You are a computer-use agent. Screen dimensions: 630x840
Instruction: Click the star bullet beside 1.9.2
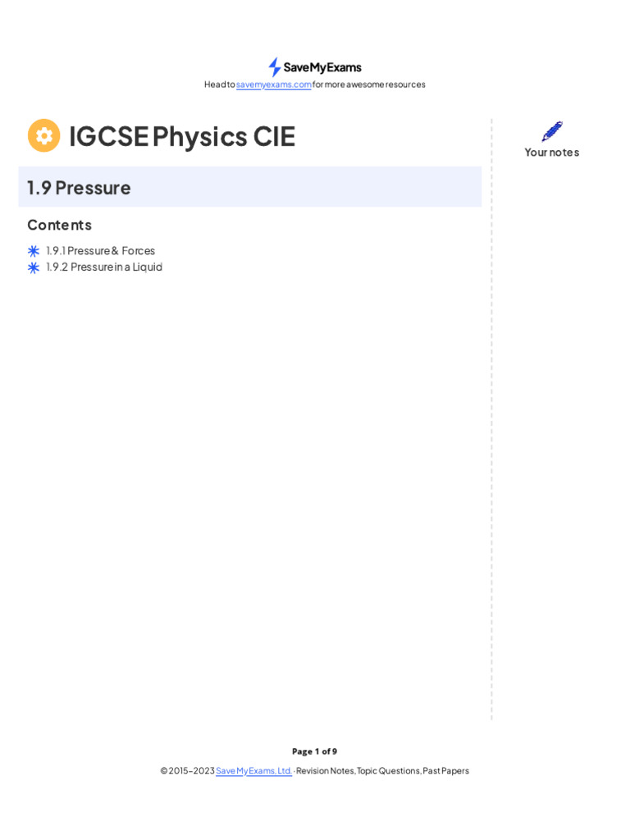[34, 267]
